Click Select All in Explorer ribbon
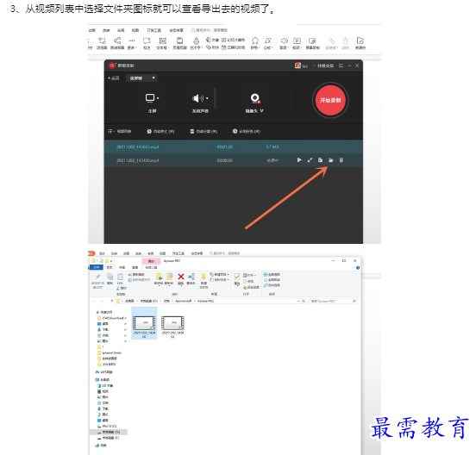Viewport: 476px width, 455px height. pos(272,275)
